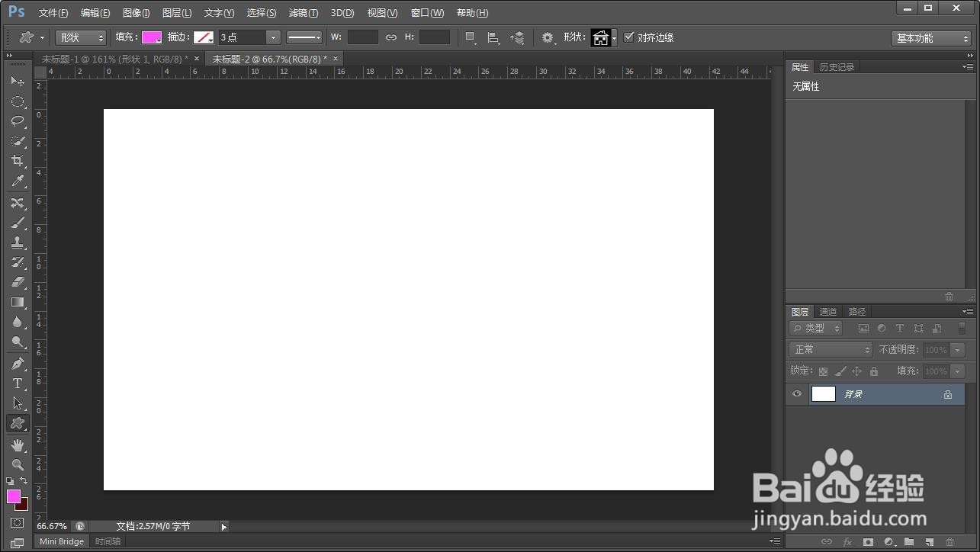Select the Path Selection tool
Image resolution: width=980 pixels, height=552 pixels.
point(18,403)
